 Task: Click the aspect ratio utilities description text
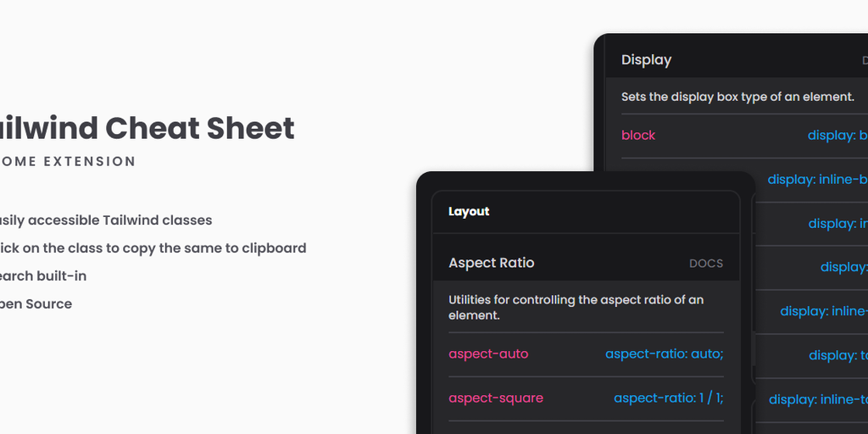coord(576,307)
